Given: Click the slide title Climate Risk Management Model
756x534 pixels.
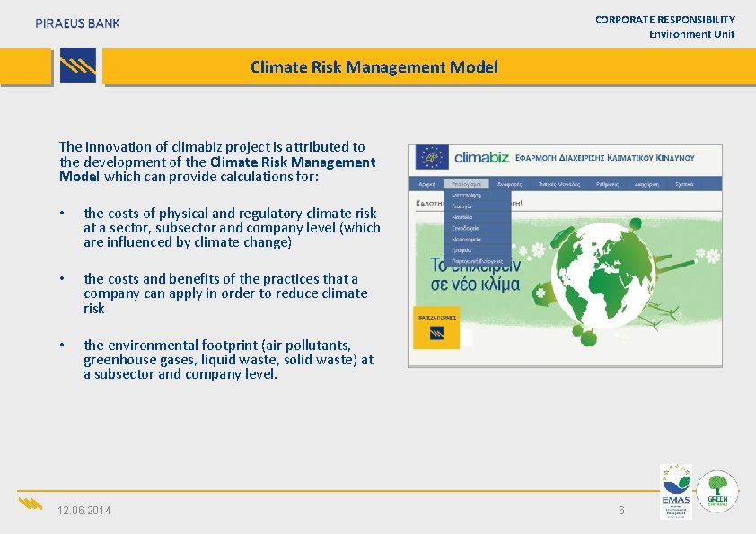Looking at the screenshot, I should [374, 66].
